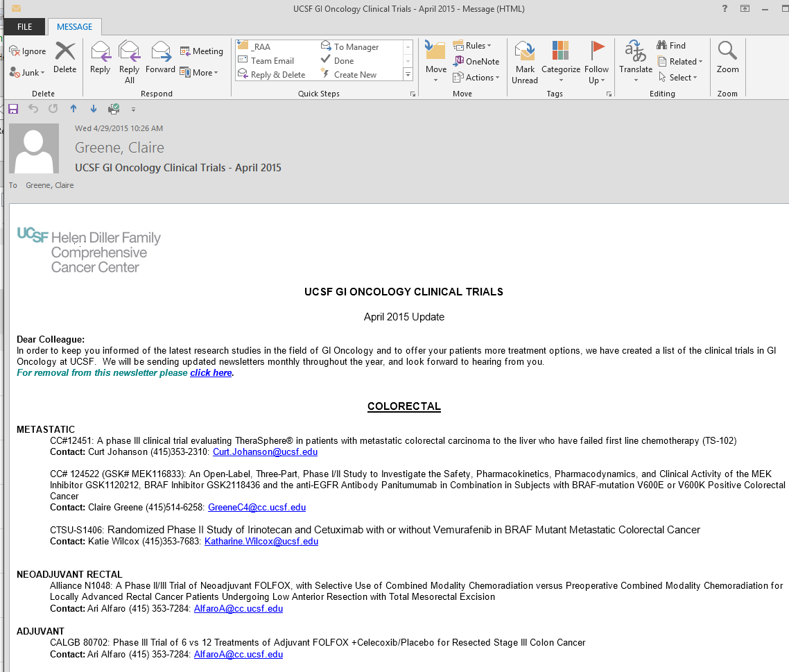This screenshot has width=789, height=672.
Task: Toggle ribbon display options button
Action: coord(745,8)
